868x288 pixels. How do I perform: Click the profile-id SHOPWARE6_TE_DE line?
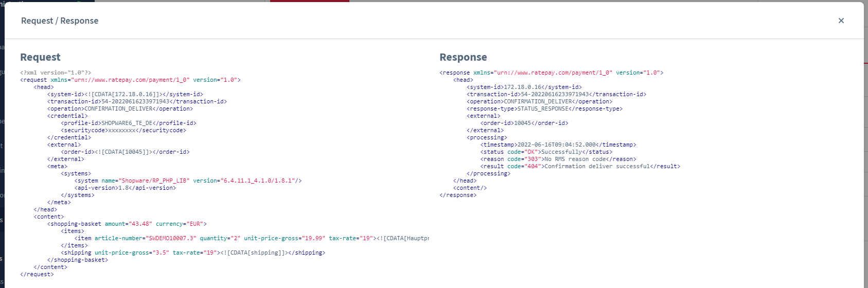tap(128, 123)
